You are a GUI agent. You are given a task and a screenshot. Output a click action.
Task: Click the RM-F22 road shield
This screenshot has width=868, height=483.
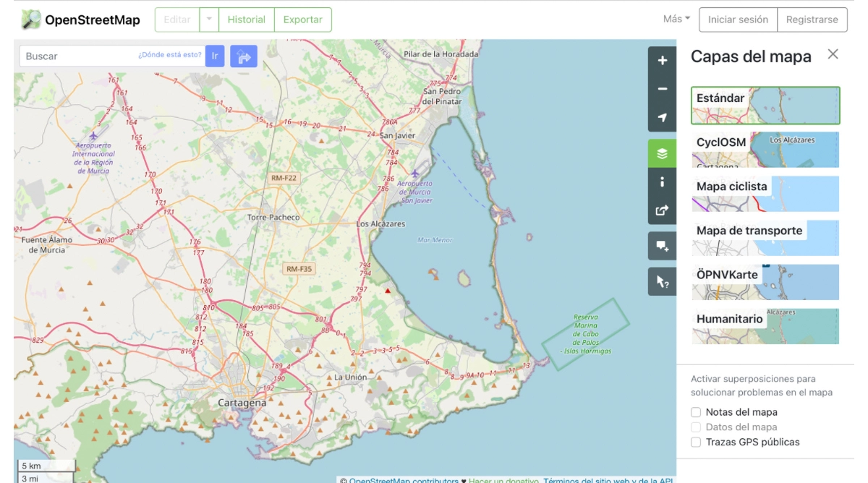coord(284,178)
